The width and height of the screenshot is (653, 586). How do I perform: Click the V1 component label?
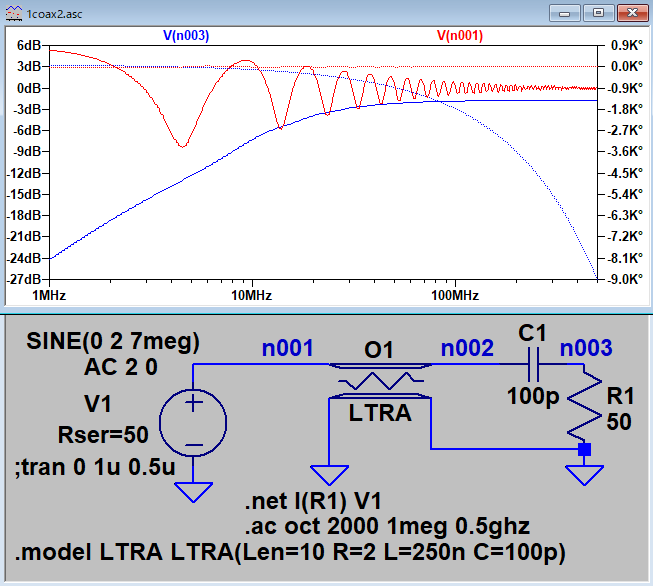coord(98,404)
